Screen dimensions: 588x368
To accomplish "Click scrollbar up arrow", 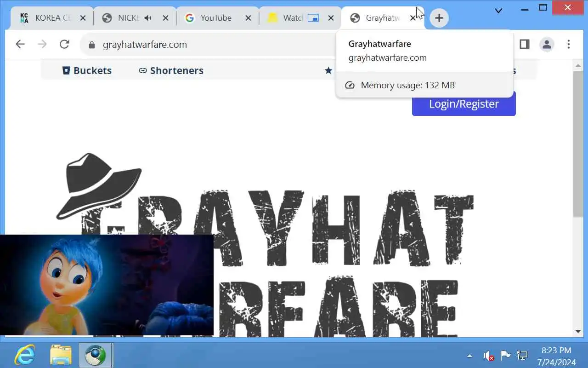I will coord(578,65).
